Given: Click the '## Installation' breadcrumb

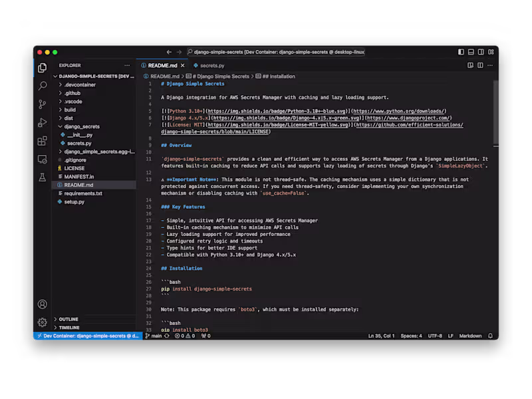Looking at the screenshot, I should (x=275, y=76).
